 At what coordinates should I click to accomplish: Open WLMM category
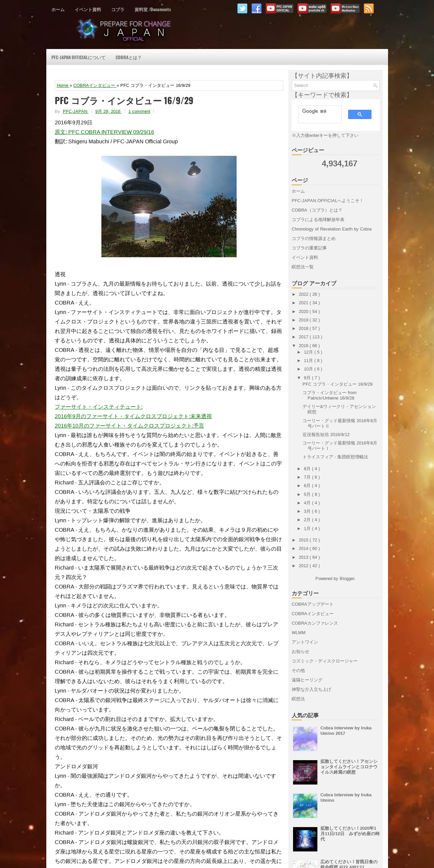298,633
